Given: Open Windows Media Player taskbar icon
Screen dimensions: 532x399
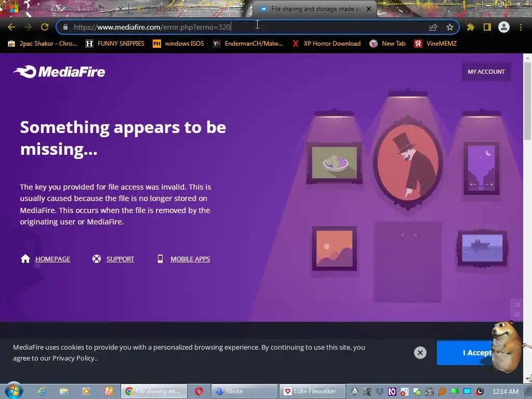Looking at the screenshot, I should click(86, 391).
